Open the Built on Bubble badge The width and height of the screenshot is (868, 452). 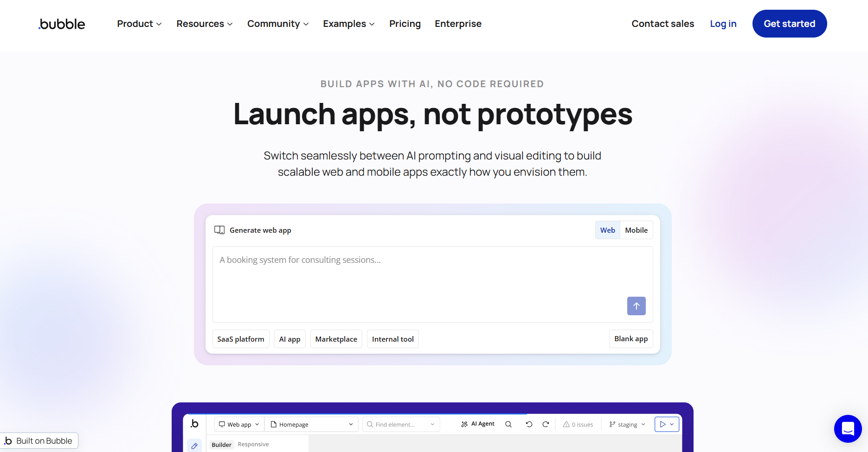(39, 441)
